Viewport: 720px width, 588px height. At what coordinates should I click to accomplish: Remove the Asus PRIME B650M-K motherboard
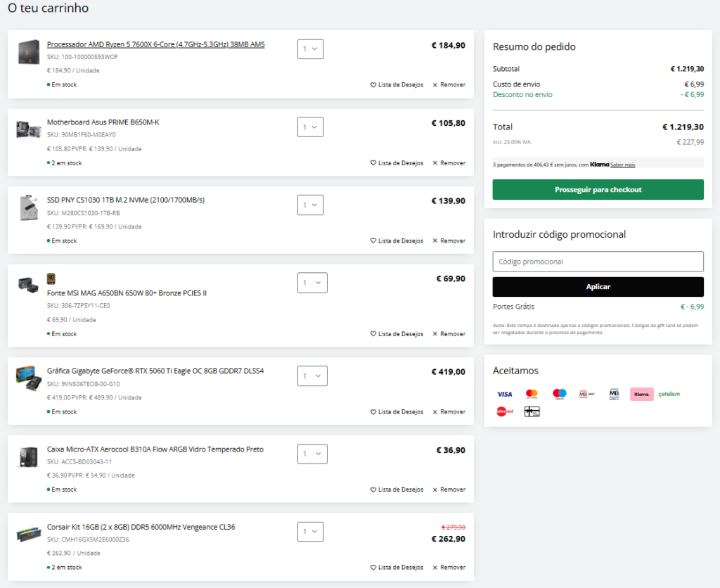tap(449, 163)
